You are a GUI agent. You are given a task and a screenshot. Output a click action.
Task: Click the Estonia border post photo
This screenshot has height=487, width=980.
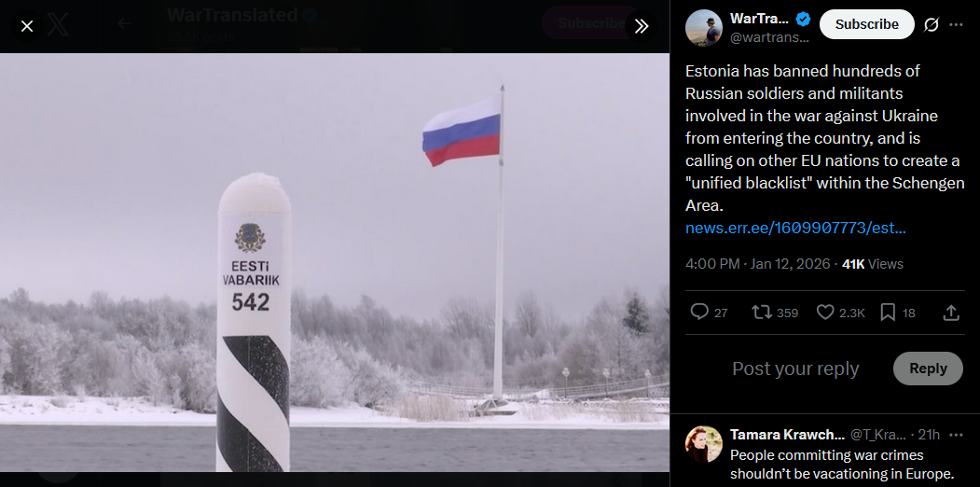pyautogui.click(x=335, y=262)
